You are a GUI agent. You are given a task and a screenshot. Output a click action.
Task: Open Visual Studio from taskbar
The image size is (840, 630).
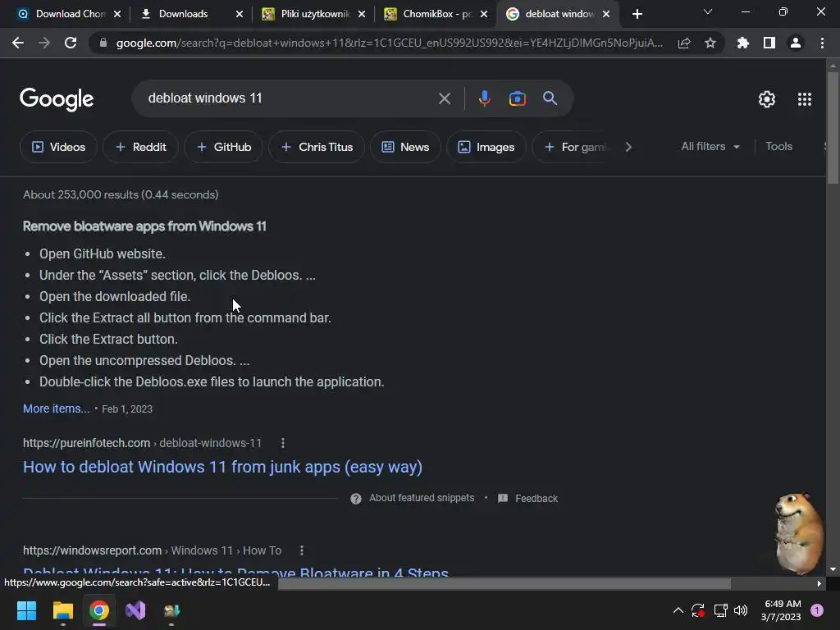[x=135, y=610]
